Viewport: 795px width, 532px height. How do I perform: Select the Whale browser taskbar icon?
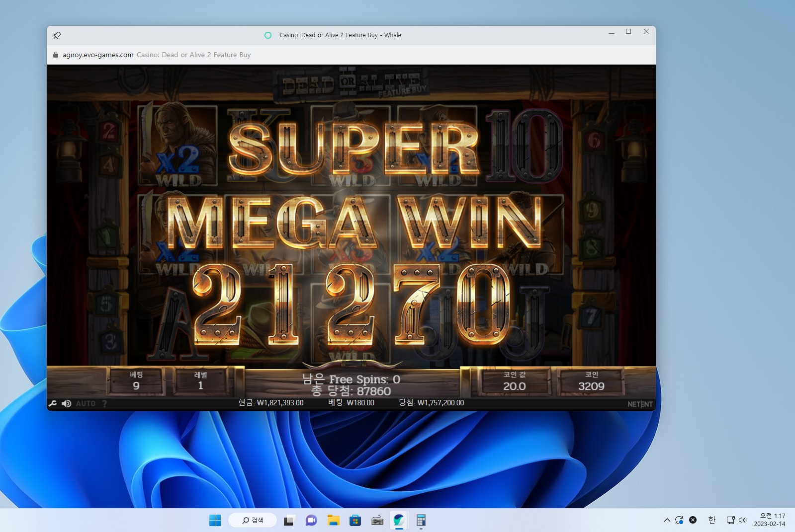(x=399, y=520)
